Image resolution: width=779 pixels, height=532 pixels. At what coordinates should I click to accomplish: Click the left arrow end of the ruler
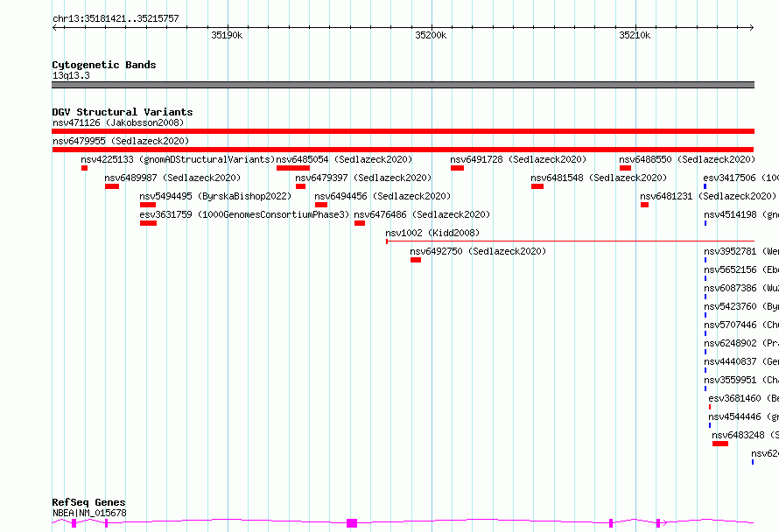pyautogui.click(x=54, y=27)
